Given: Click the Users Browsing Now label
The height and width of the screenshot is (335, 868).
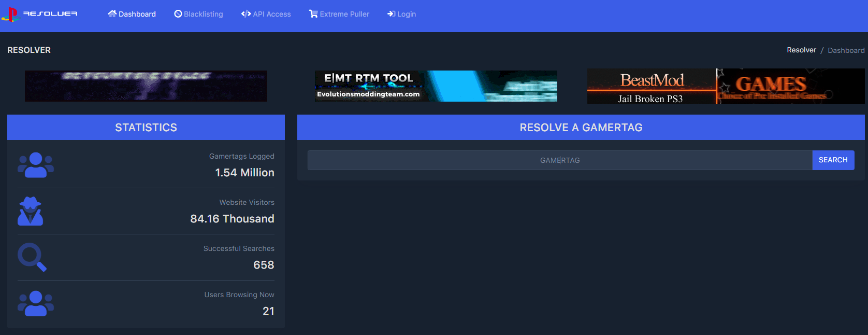Looking at the screenshot, I should pos(239,295).
